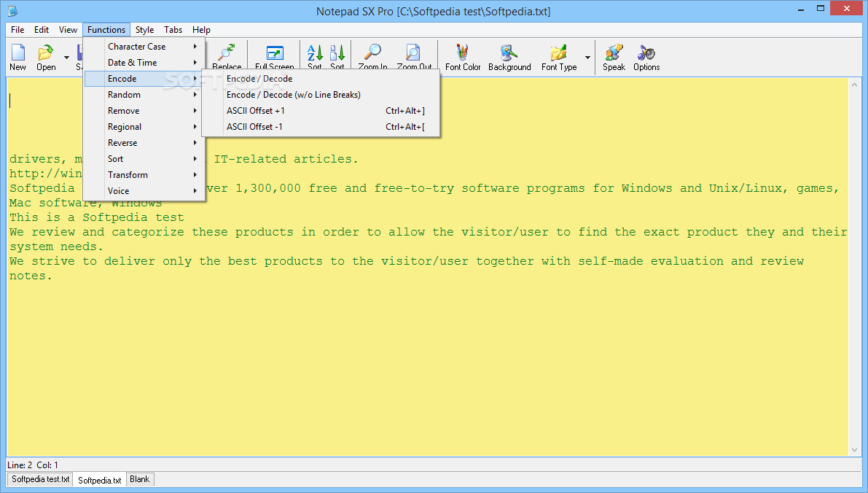Expand the Reverse submenu
The height and width of the screenshot is (493, 868).
(x=144, y=143)
